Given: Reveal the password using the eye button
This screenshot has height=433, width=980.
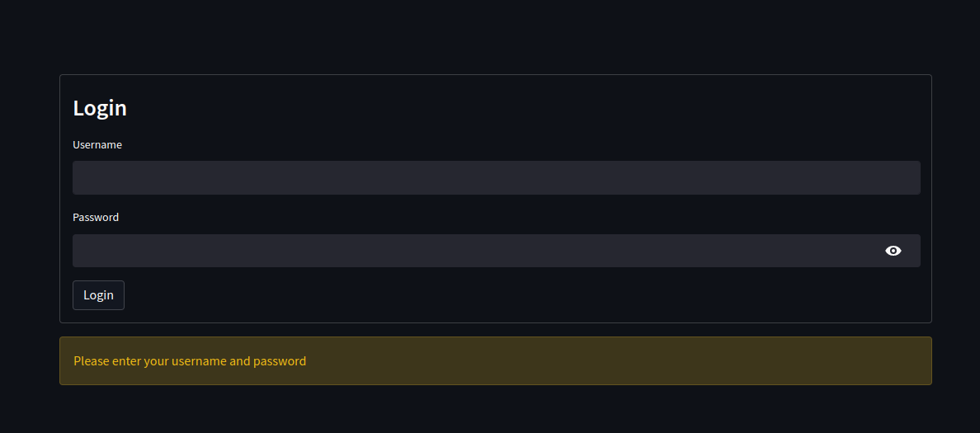Looking at the screenshot, I should tap(893, 251).
